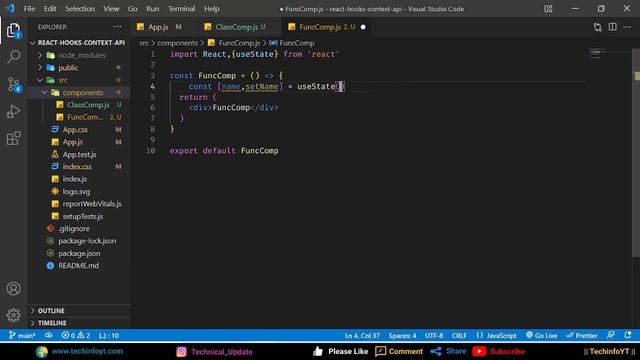Open the Selection menu
The image size is (640, 360).
80,9
